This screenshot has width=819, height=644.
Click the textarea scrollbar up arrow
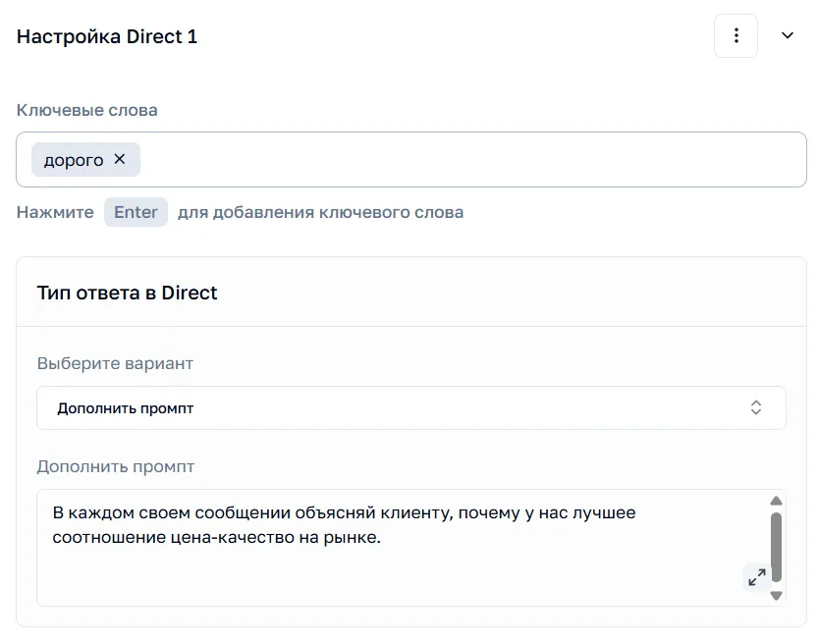776,501
